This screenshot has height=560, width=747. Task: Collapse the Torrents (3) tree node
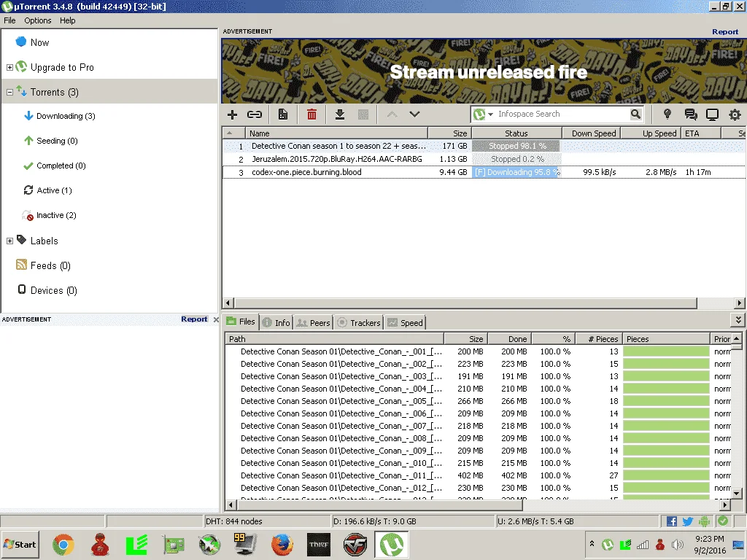9,93
